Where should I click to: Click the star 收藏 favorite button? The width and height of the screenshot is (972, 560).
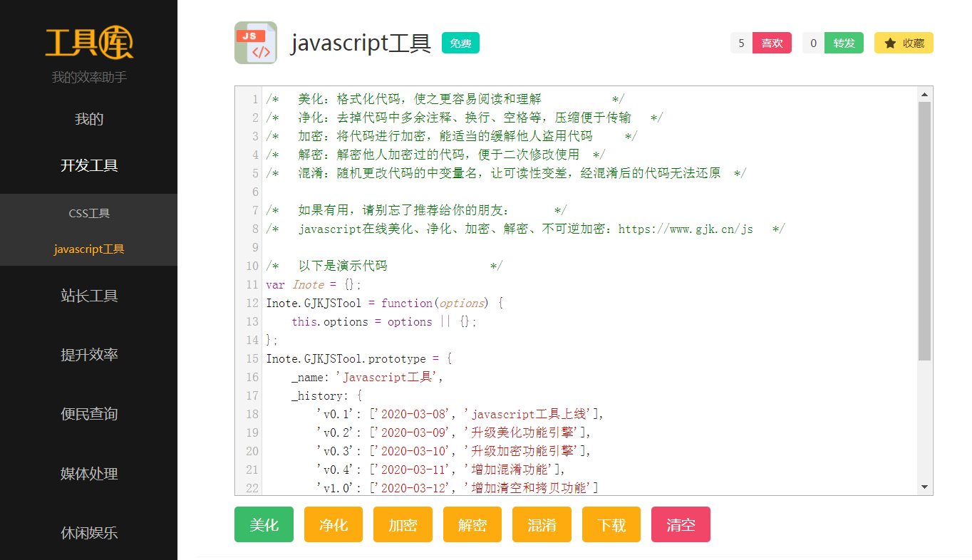pyautogui.click(x=904, y=43)
